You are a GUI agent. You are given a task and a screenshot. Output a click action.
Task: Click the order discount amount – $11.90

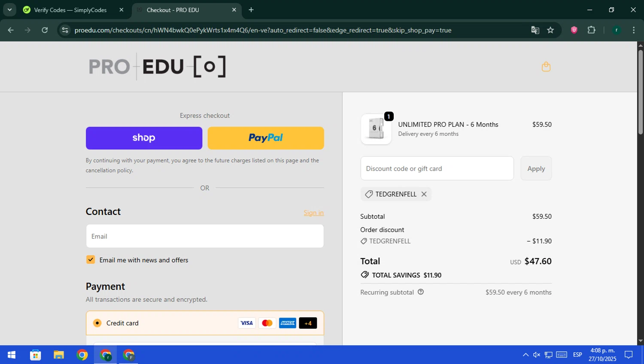click(x=539, y=241)
